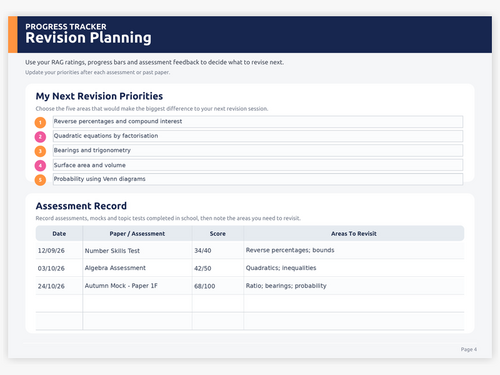Select the 'Update your priorities' note line
500x375 pixels.
click(98, 72)
